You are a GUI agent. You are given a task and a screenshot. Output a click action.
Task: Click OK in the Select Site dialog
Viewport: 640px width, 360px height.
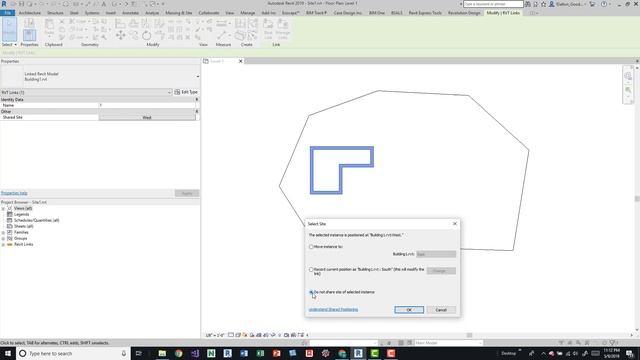(x=409, y=310)
